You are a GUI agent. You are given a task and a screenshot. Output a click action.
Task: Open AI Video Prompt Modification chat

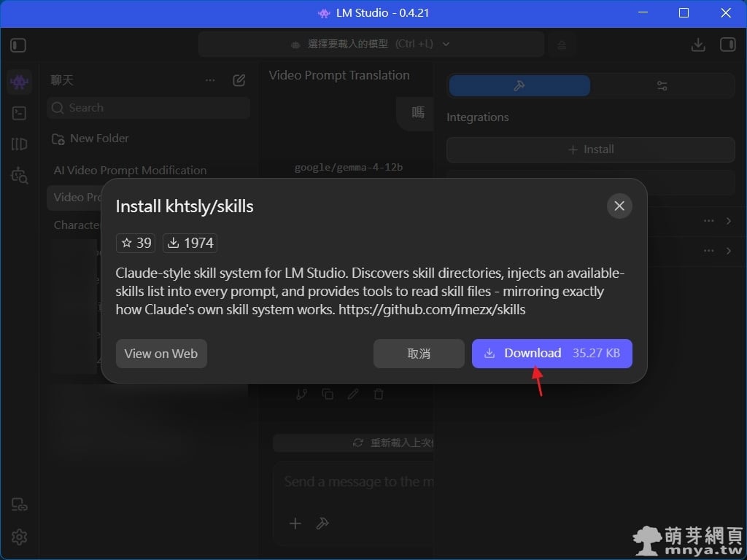[130, 171]
